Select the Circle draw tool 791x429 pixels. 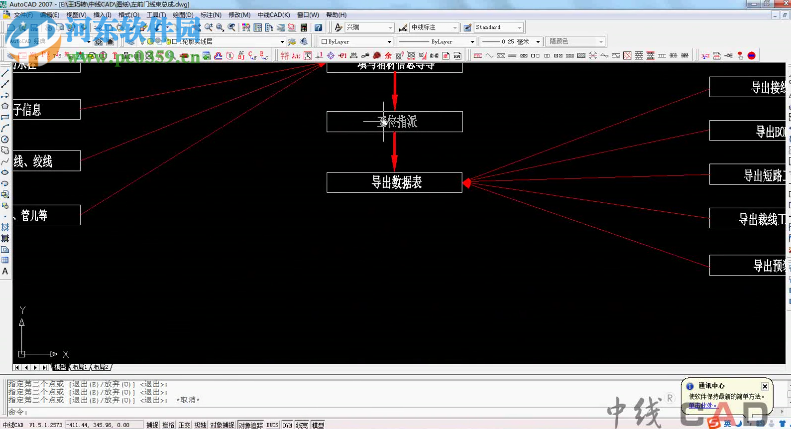tap(5, 139)
